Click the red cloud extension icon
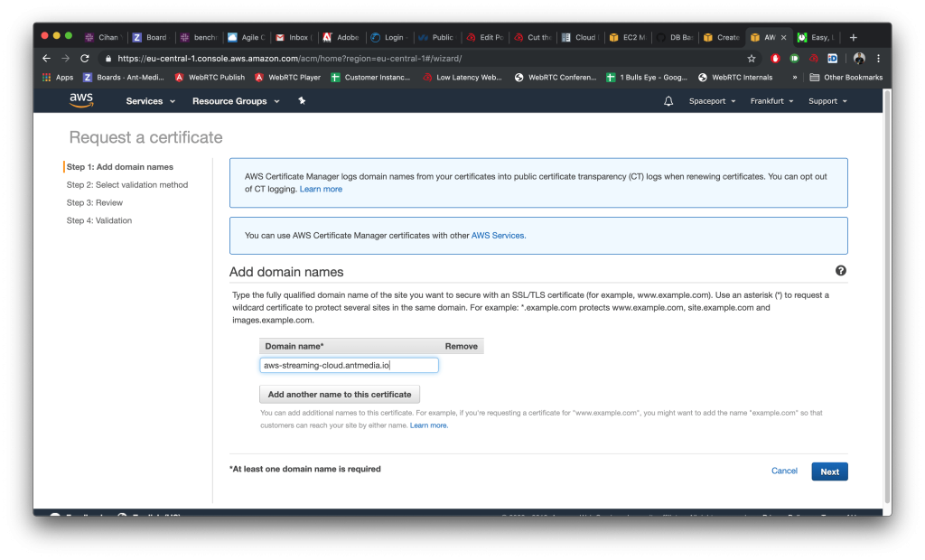 coord(814,59)
